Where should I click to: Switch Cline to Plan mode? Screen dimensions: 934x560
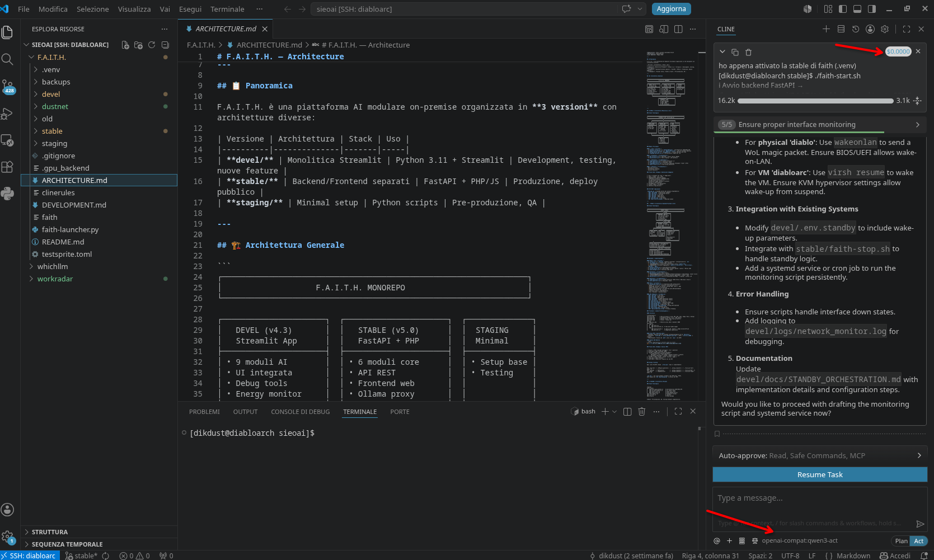tap(901, 541)
